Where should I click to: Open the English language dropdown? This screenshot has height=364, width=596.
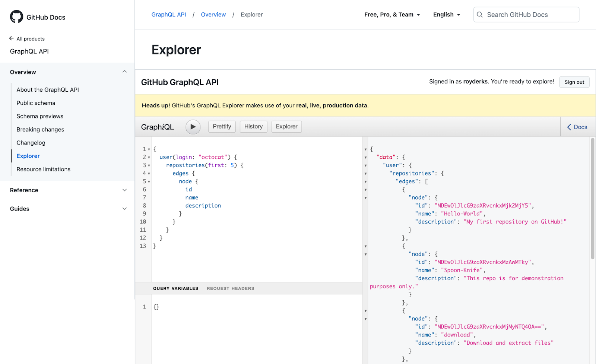[447, 15]
